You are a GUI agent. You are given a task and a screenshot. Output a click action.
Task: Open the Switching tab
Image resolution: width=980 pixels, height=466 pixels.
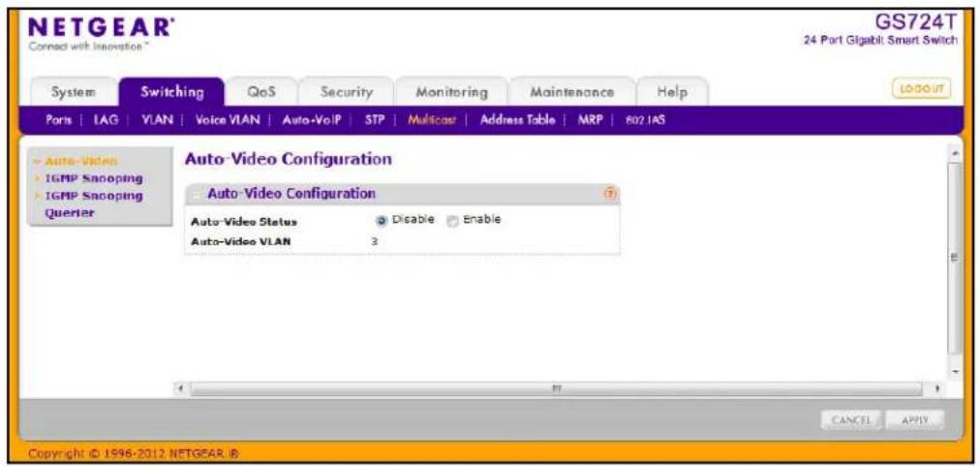tap(171, 92)
